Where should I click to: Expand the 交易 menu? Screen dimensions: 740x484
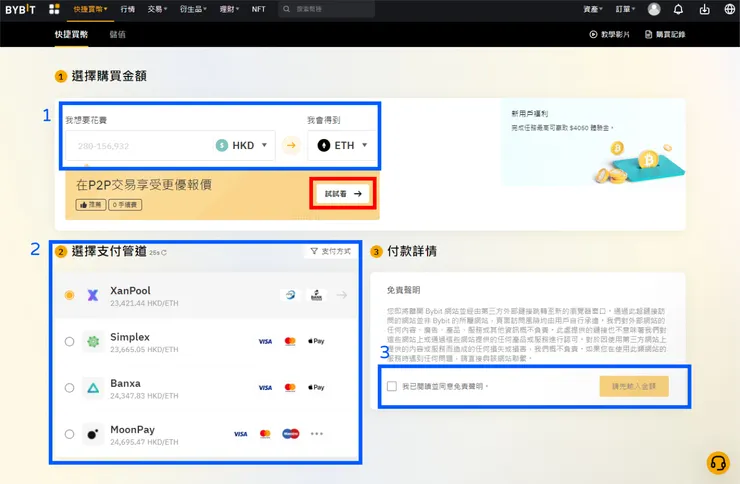point(157,9)
